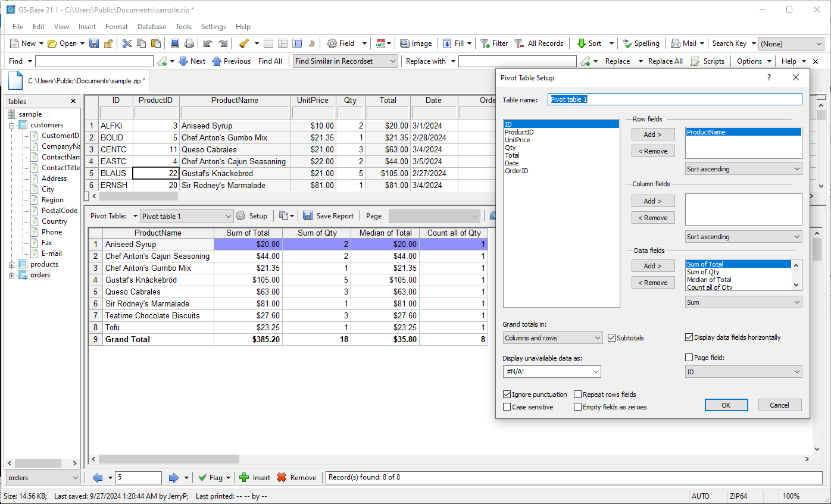Click the red Remove record icon
Viewport: 831px width, 504px height.
(x=282, y=477)
